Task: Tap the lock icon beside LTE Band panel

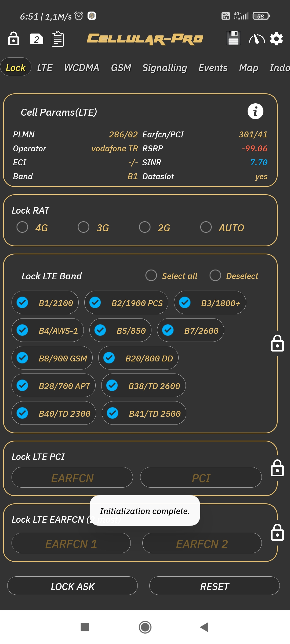Action: 277,343
